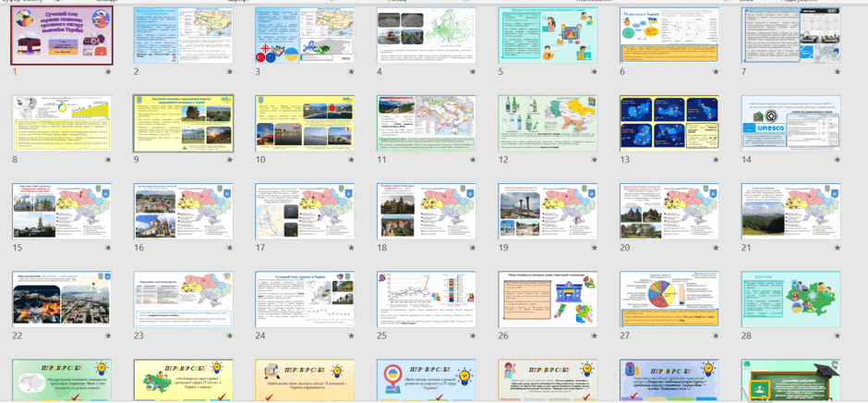Select slide 4 with the railway photos
868x403 pixels.
pyautogui.click(x=427, y=35)
